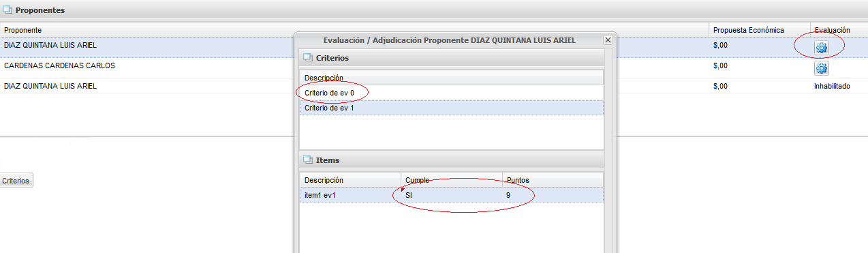868x253 pixels.
Task: Open evaluation gear for CARDENAS CARDENAS CARLOS
Action: pyautogui.click(x=821, y=68)
